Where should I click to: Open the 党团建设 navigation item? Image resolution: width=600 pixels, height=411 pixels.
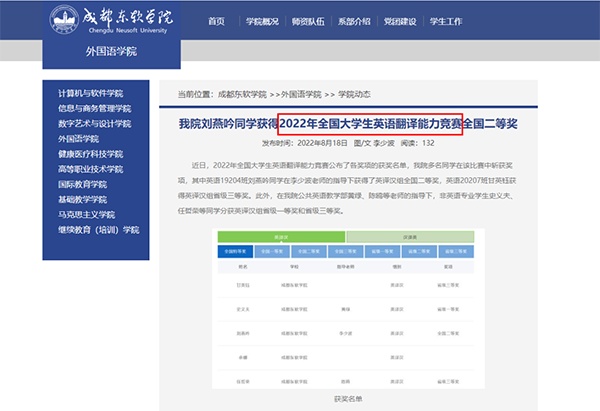pos(400,21)
